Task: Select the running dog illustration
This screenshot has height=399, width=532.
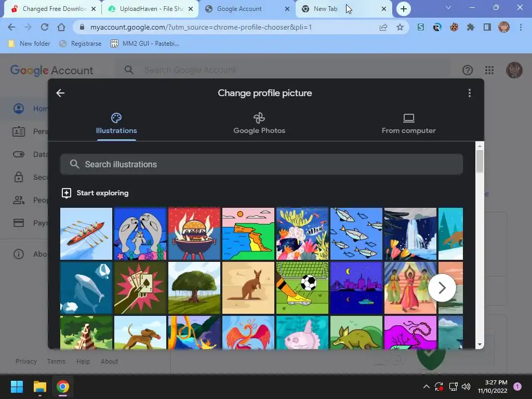Action: pos(140,332)
